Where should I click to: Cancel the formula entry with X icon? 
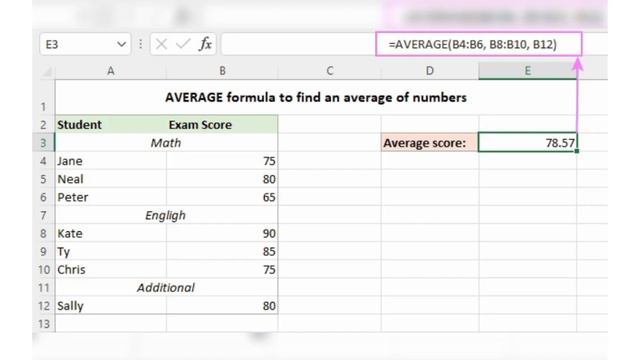161,44
